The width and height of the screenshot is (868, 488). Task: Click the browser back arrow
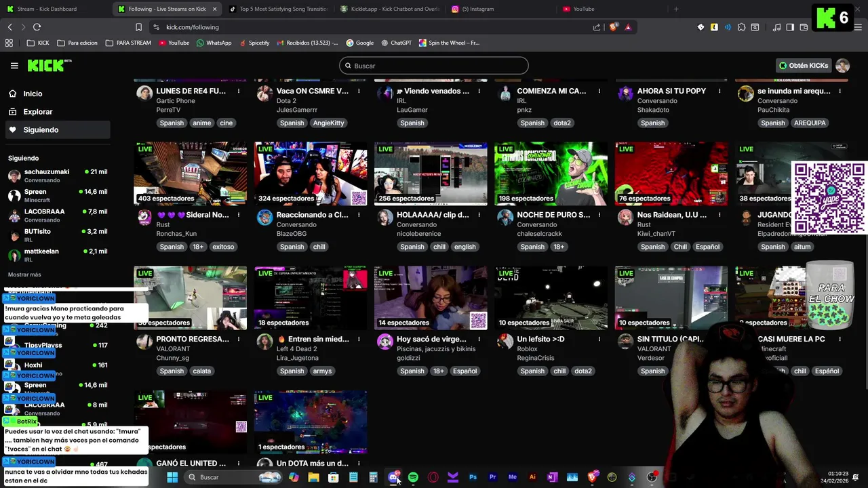tap(10, 27)
